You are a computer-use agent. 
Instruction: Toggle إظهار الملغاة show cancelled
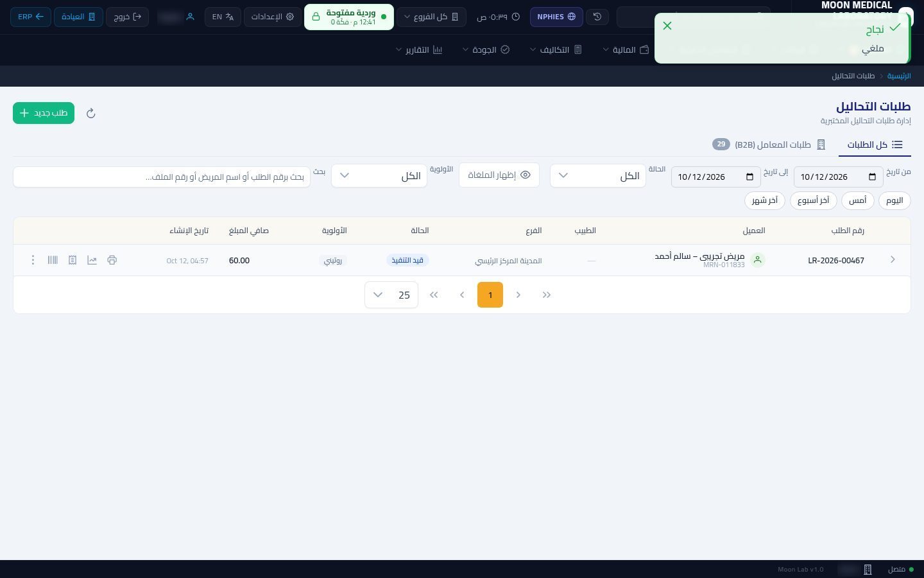coord(499,175)
